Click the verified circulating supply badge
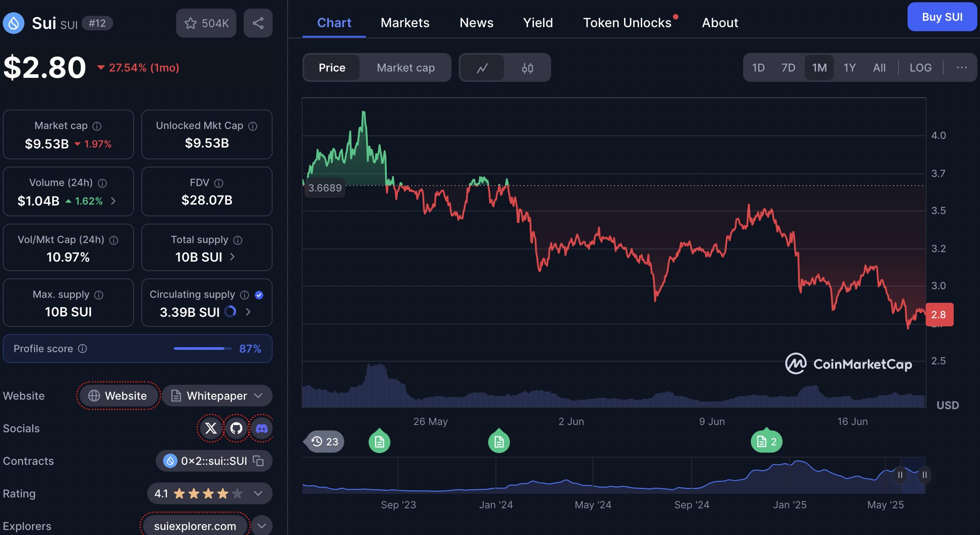Viewport: 980px width, 535px height. click(x=259, y=295)
